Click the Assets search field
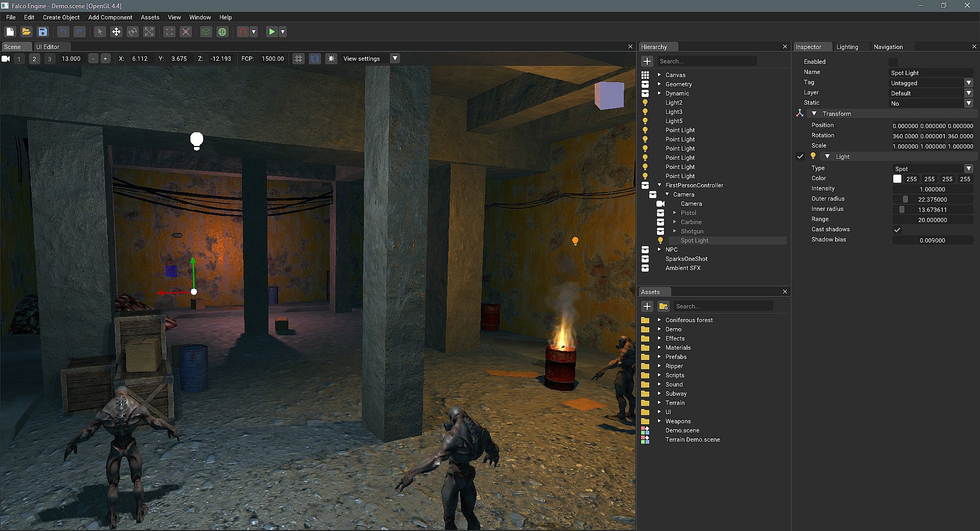The height and width of the screenshot is (531, 980). [x=723, y=306]
